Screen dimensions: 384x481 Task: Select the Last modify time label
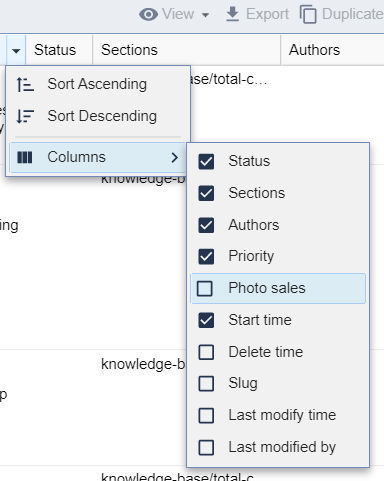[x=282, y=415]
